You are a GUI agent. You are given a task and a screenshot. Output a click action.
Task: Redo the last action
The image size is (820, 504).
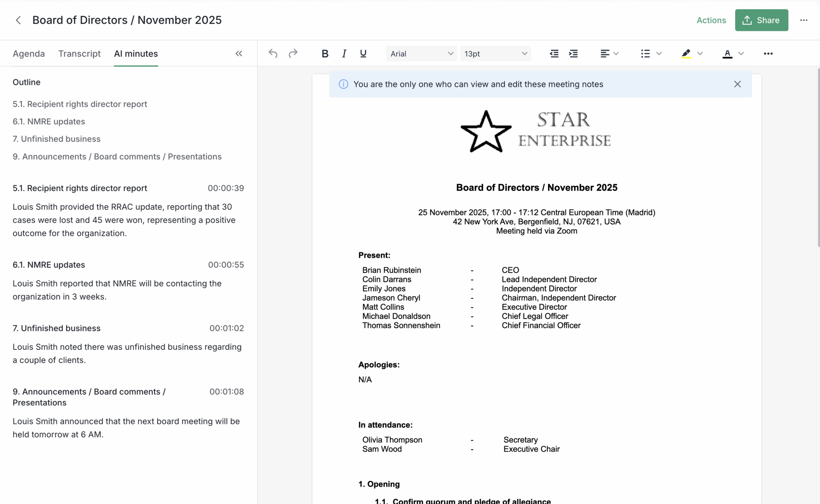[293, 54]
